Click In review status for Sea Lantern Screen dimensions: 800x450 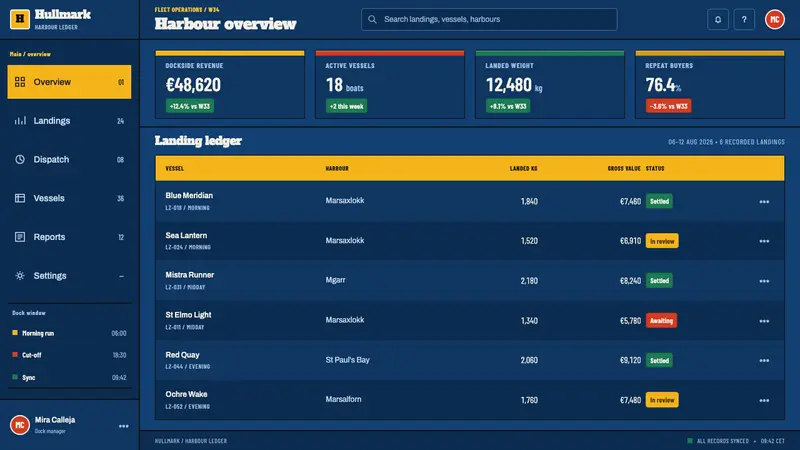(662, 241)
